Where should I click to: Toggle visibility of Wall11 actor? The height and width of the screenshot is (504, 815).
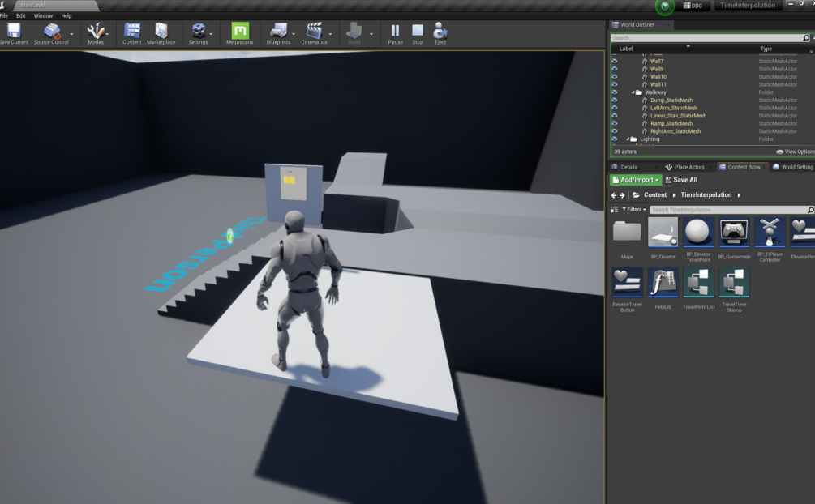click(615, 84)
